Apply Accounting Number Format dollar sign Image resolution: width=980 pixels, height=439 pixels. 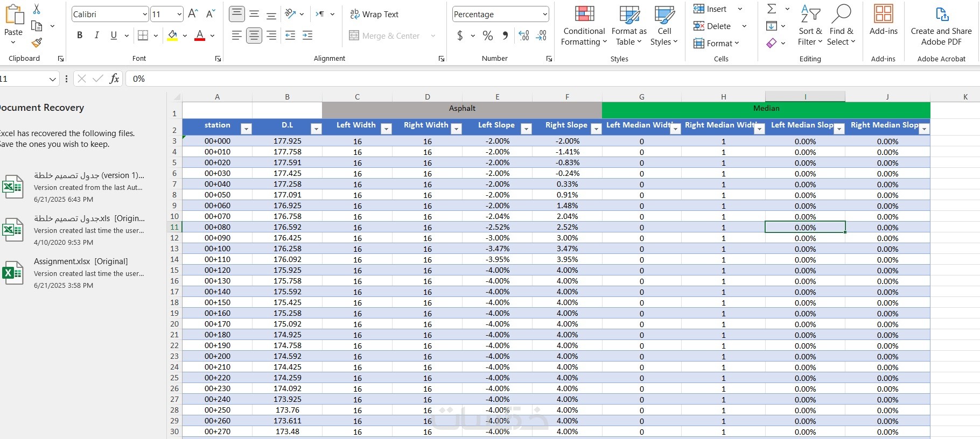(x=460, y=36)
